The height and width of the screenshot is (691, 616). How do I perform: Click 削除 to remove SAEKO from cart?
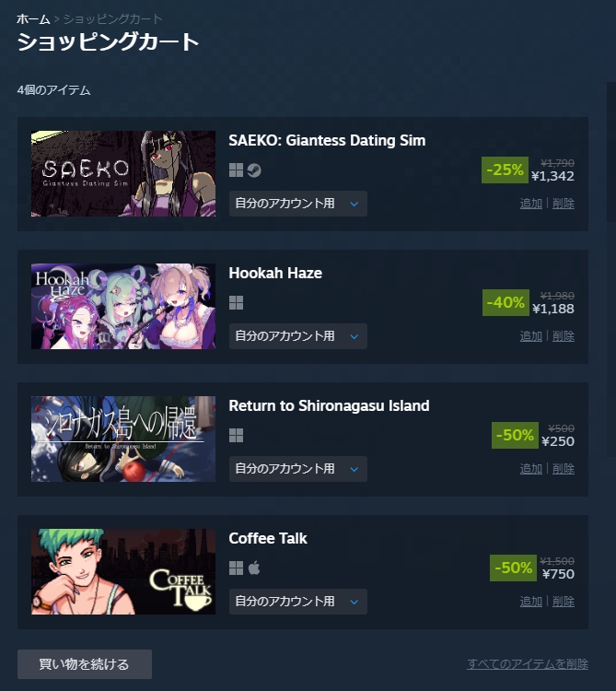(564, 204)
